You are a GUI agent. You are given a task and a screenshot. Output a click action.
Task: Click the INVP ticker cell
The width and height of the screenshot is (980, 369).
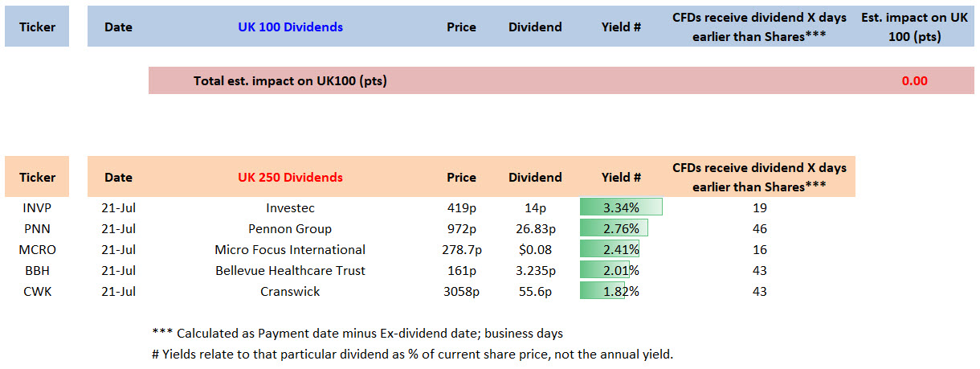point(37,207)
